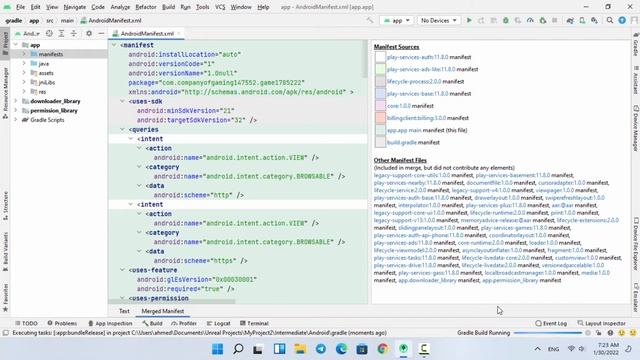Click the color swatch beside play-services-ads-lite manifest
This screenshot has height=360, width=640.
380,69
